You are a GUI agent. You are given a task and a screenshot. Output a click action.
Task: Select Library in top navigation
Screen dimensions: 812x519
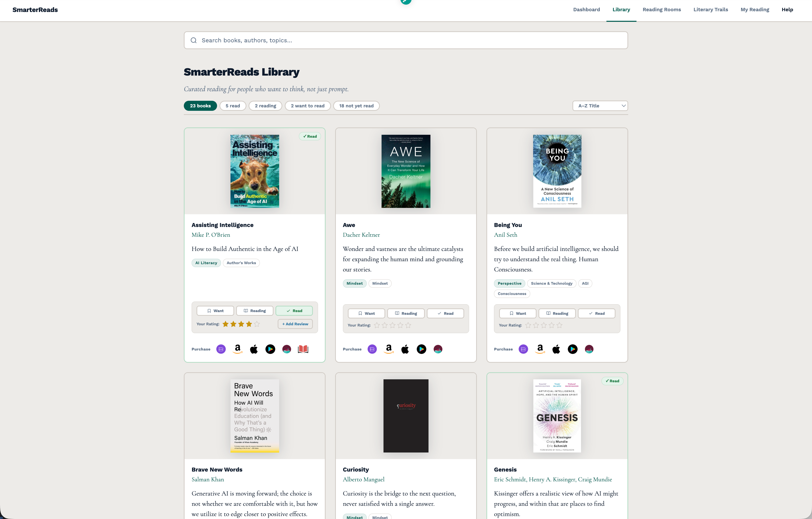[x=621, y=10]
